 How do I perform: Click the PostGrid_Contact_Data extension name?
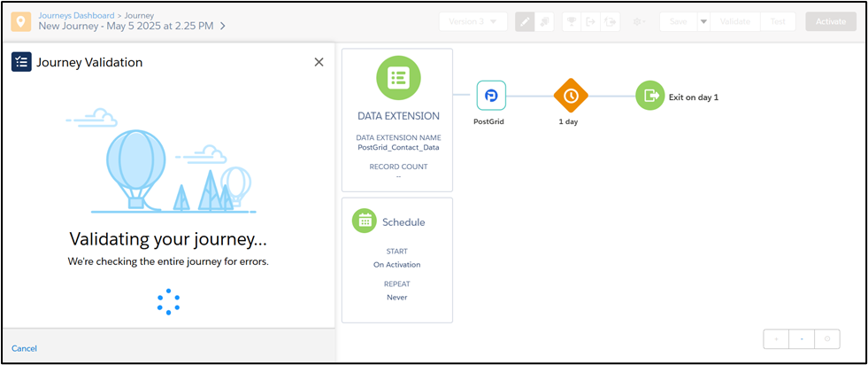[x=398, y=147]
